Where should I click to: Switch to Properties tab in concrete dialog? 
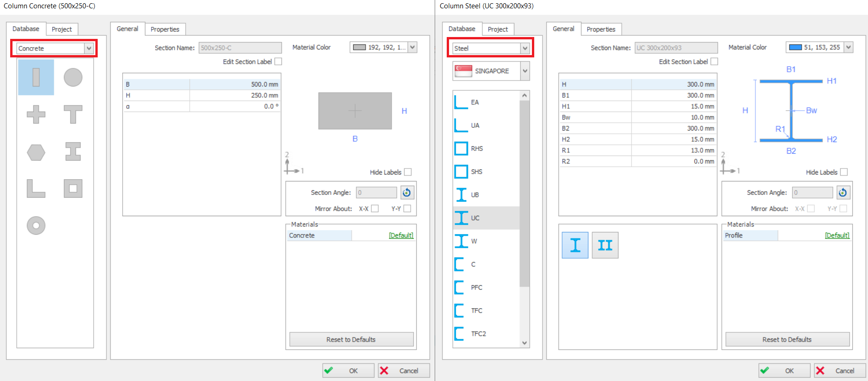[165, 29]
